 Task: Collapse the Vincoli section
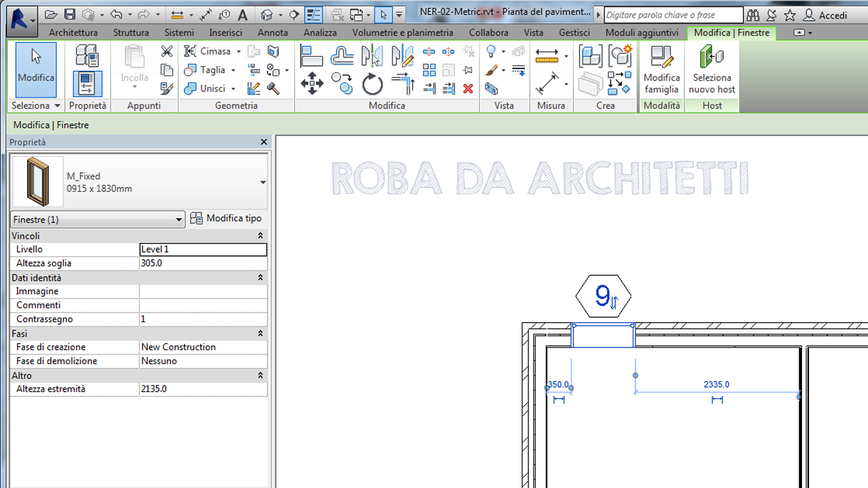tap(261, 236)
